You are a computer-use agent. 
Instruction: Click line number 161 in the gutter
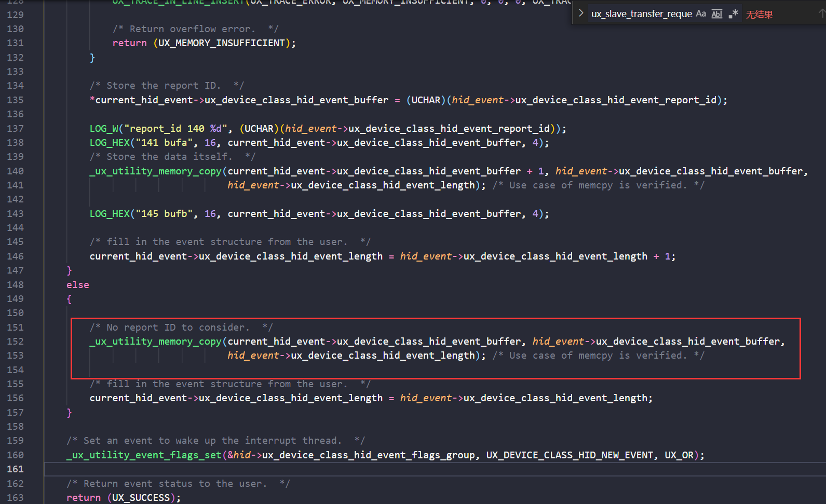click(x=15, y=469)
